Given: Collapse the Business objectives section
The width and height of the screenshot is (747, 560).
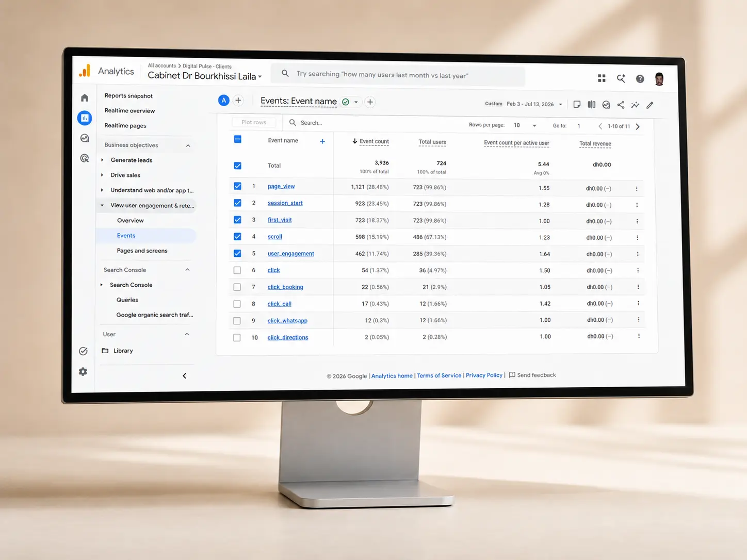Looking at the screenshot, I should (188, 146).
